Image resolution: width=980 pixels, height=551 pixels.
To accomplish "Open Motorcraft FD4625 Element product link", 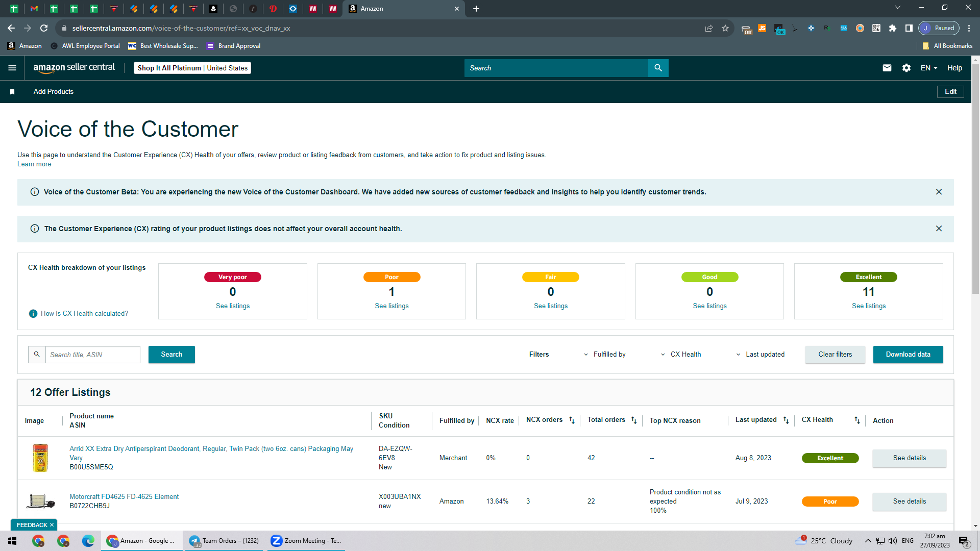I will pyautogui.click(x=124, y=497).
